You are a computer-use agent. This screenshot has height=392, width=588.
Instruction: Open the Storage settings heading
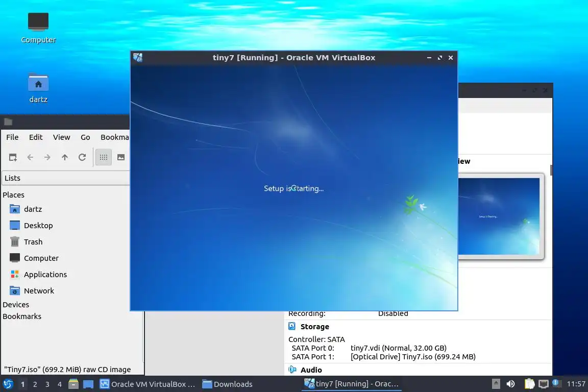[314, 327]
